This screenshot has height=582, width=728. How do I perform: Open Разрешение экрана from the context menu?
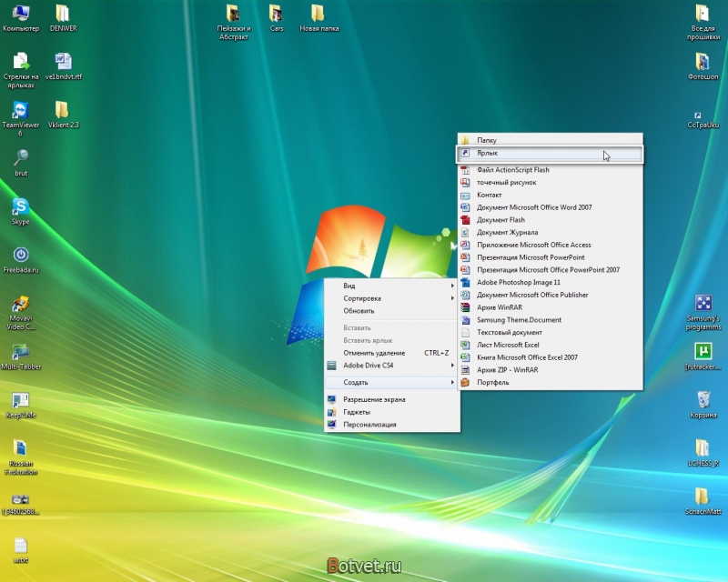tap(392, 399)
